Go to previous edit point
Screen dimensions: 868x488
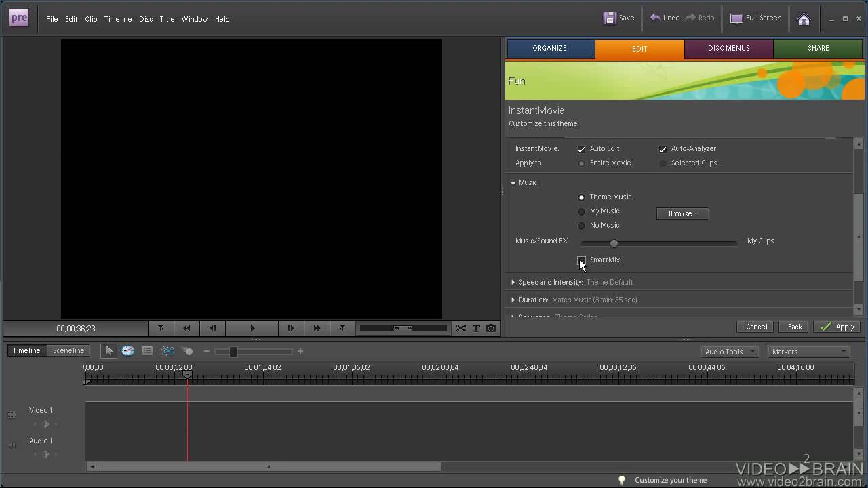click(x=161, y=328)
